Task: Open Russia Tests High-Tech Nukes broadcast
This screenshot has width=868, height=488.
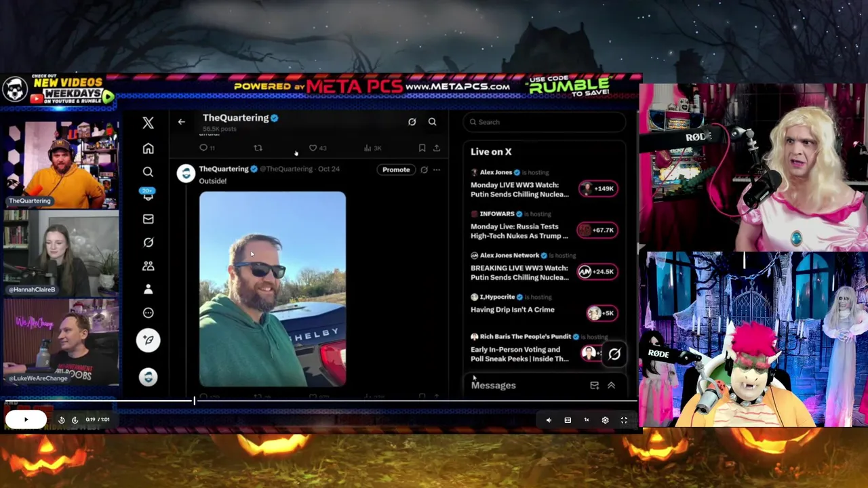Action: pyautogui.click(x=519, y=231)
